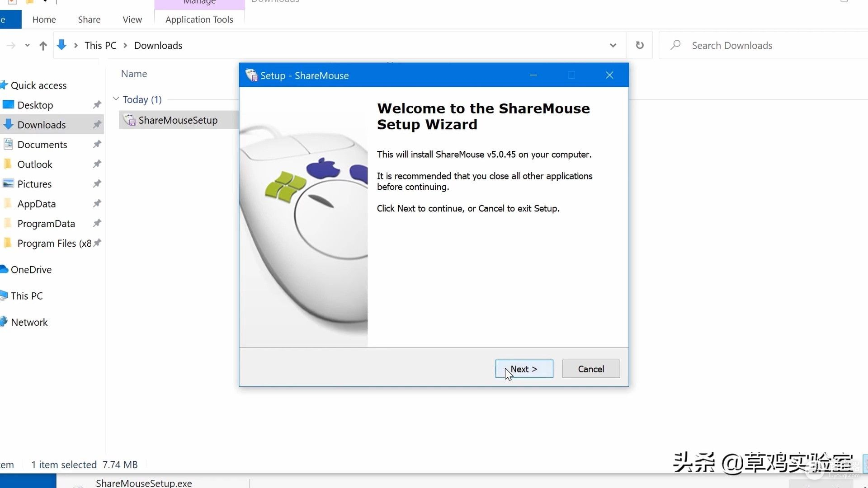Expand the address bar history dropdown
Screen dimensions: 868x488
coord(613,45)
